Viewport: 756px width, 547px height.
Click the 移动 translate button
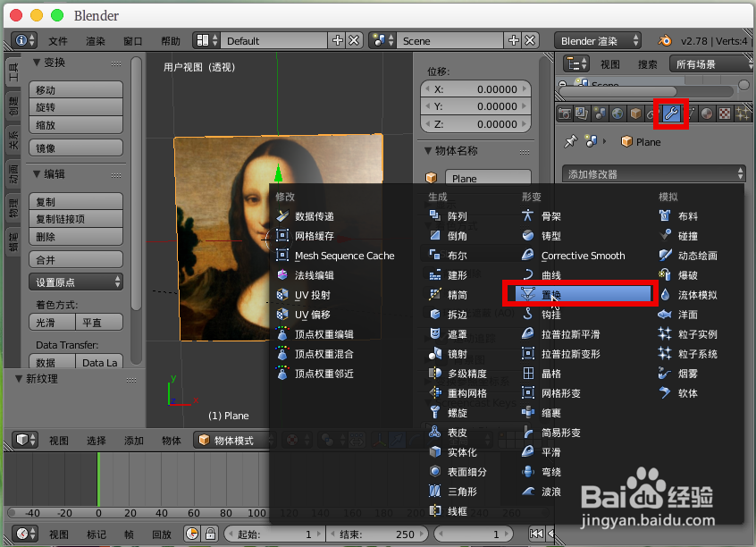tap(76, 90)
